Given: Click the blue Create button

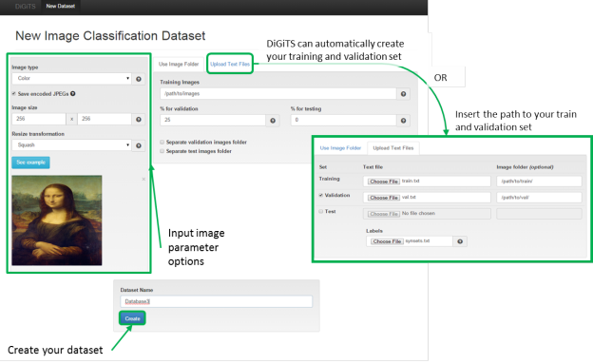Looking at the screenshot, I should pyautogui.click(x=132, y=318).
